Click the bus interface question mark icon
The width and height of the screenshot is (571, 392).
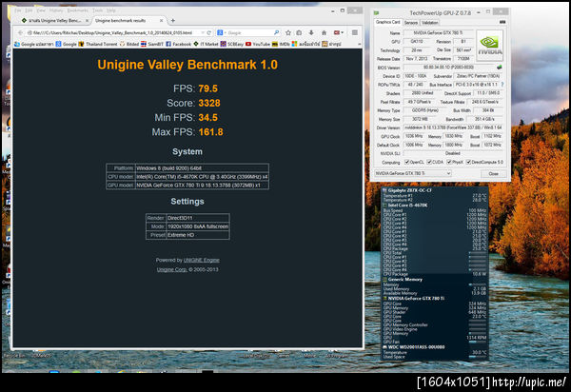click(502, 85)
